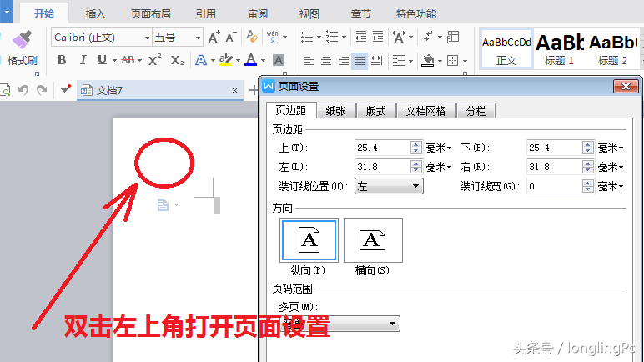Open top margin unit 毫米 dropdown
Screen dimensions: 644x362
click(x=439, y=148)
